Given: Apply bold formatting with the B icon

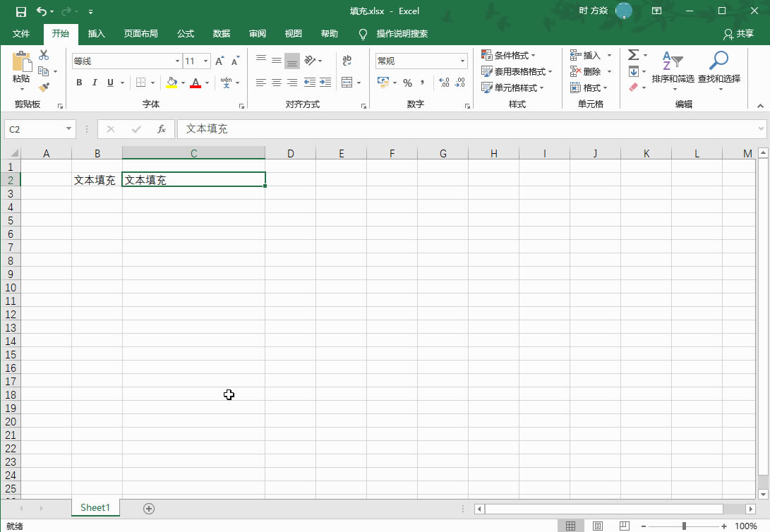Looking at the screenshot, I should (x=78, y=83).
